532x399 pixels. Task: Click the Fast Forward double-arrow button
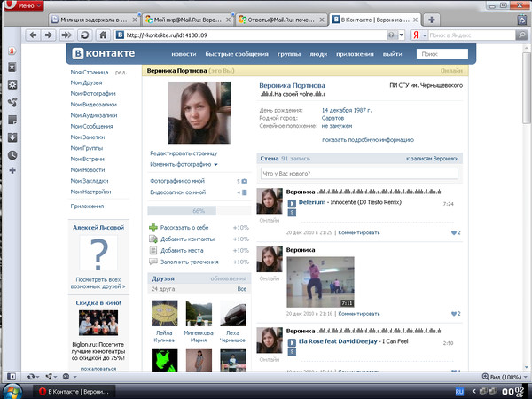tap(66, 35)
